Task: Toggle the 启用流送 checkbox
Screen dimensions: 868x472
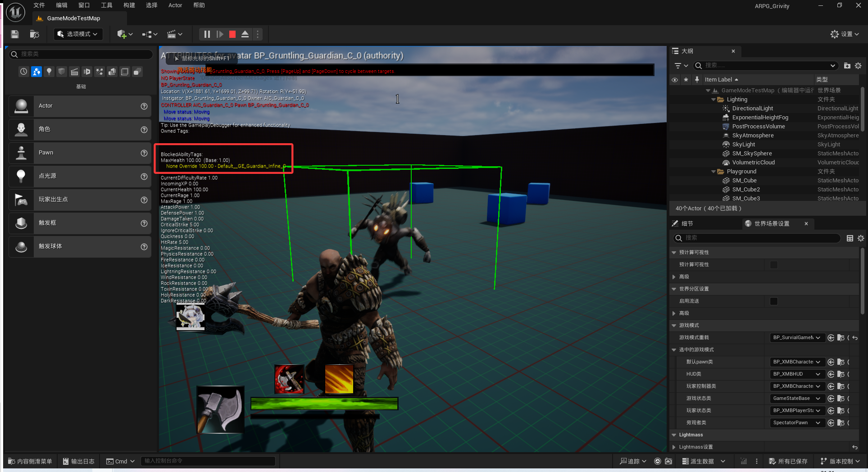Action: [774, 301]
